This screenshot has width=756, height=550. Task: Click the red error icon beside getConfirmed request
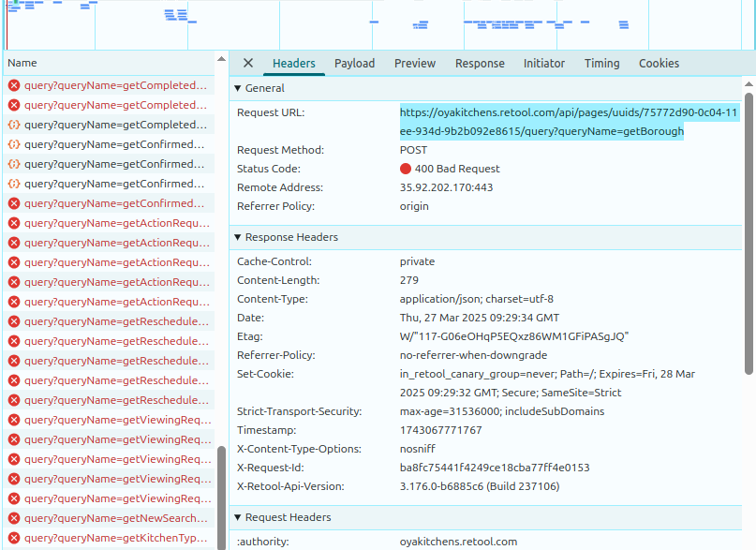14,203
